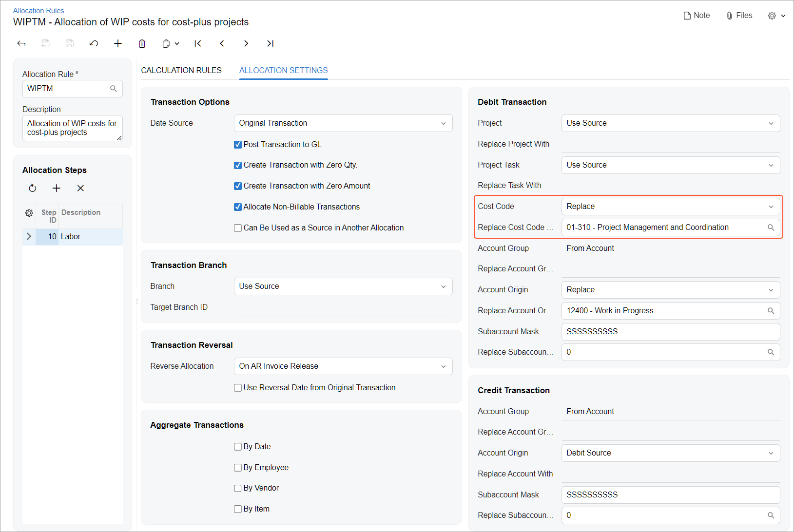This screenshot has width=794, height=532.
Task: Switch to the Calculation Rules tab
Action: (x=181, y=70)
